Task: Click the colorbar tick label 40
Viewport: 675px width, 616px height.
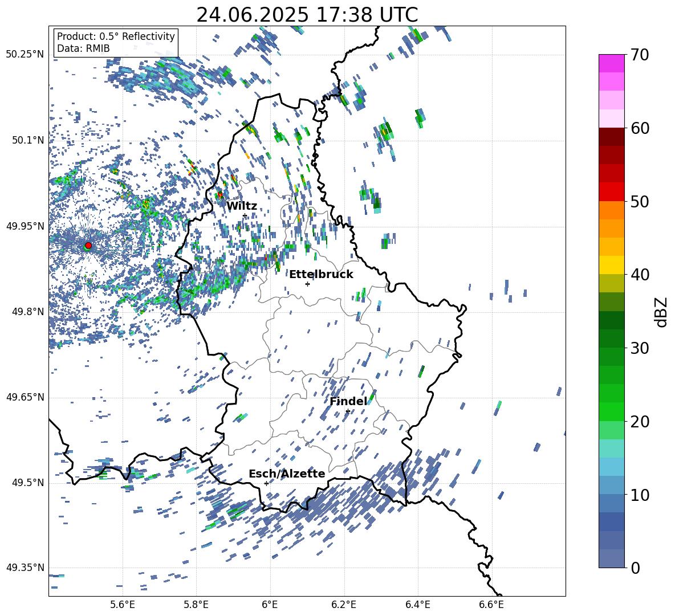Action: point(639,275)
